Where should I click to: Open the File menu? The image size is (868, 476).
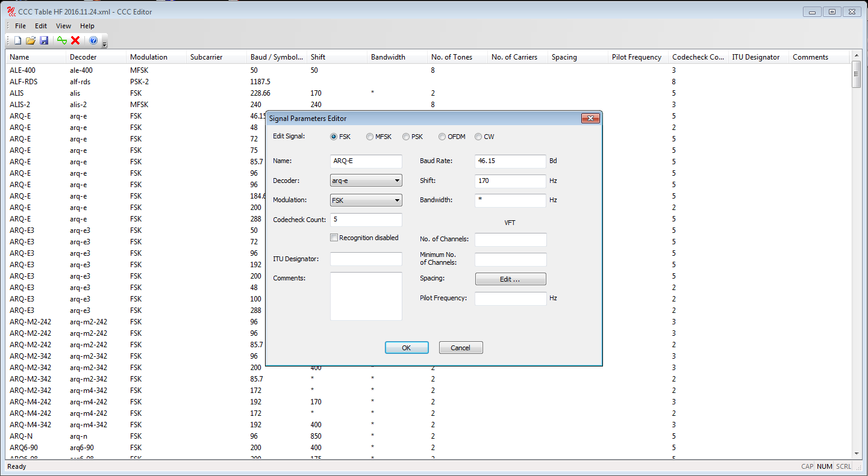click(20, 26)
